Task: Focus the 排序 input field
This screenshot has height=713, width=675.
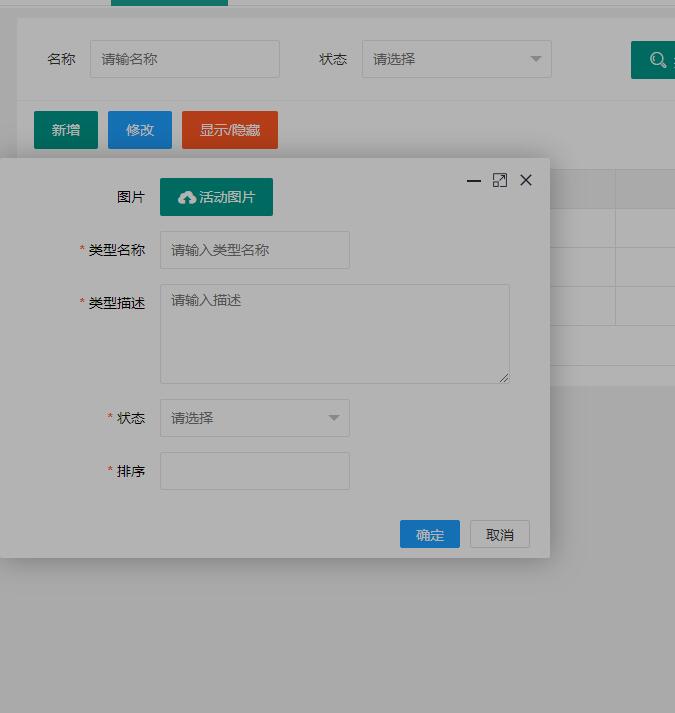Action: [255, 471]
